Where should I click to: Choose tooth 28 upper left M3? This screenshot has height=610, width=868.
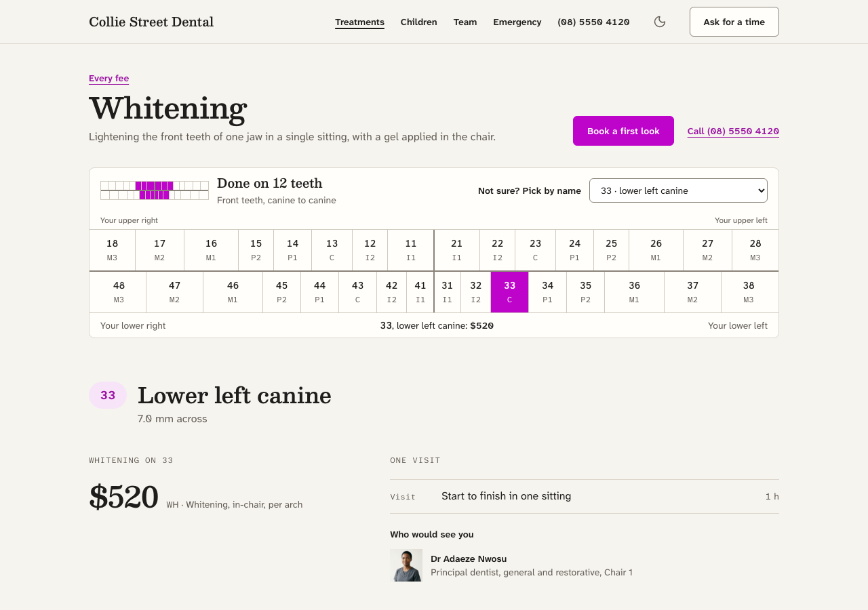click(755, 250)
